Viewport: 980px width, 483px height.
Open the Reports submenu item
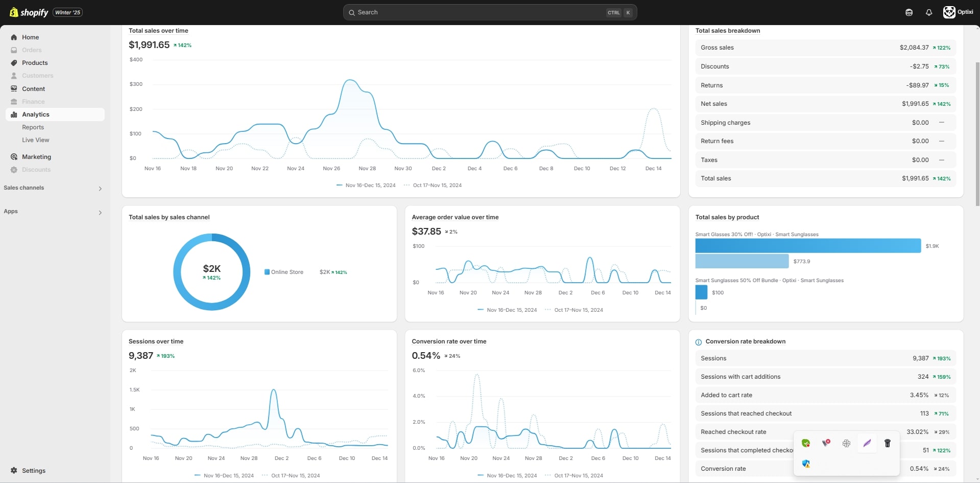pyautogui.click(x=33, y=127)
